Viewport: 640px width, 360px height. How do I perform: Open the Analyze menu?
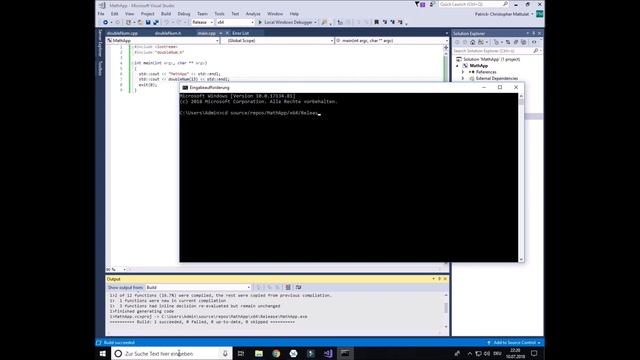pyautogui.click(x=253, y=14)
